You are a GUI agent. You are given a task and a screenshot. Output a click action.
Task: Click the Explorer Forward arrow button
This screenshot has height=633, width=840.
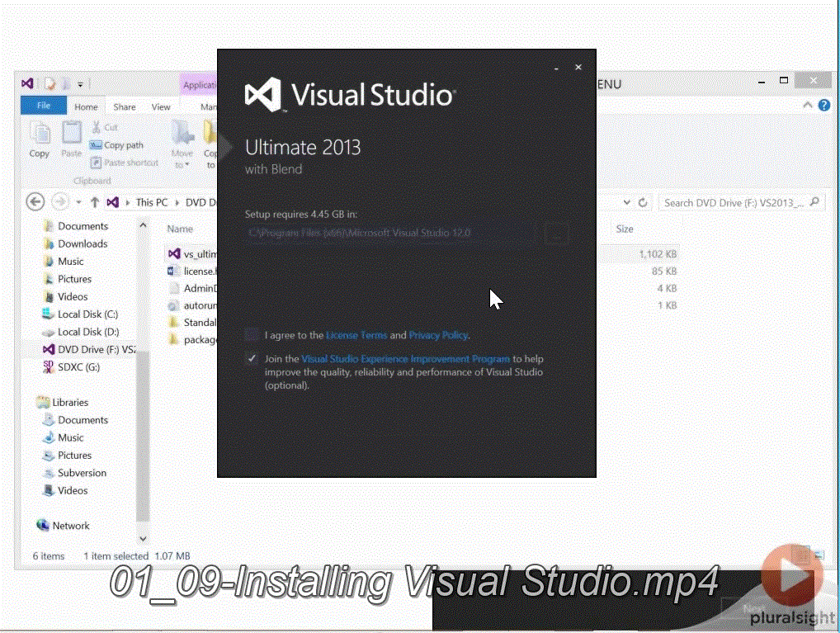(x=60, y=202)
